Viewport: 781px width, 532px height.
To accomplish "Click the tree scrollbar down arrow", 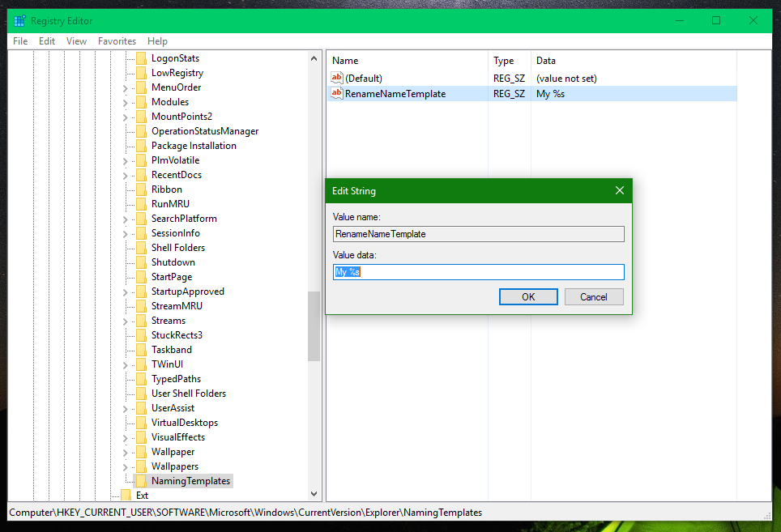I will click(314, 494).
